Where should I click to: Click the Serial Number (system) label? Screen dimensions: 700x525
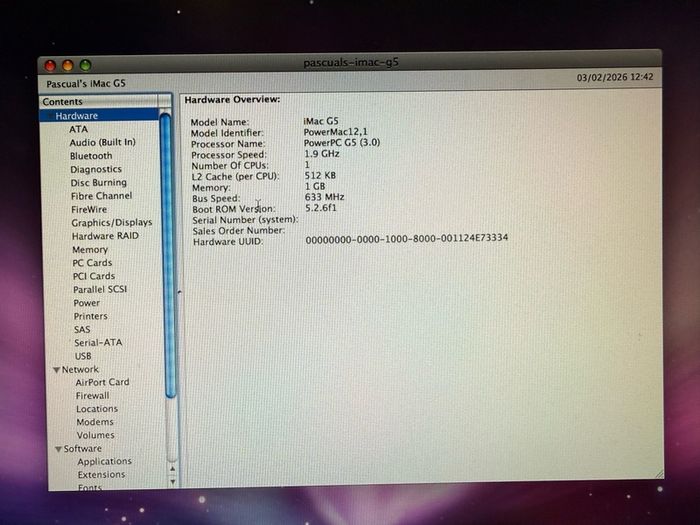tap(245, 220)
